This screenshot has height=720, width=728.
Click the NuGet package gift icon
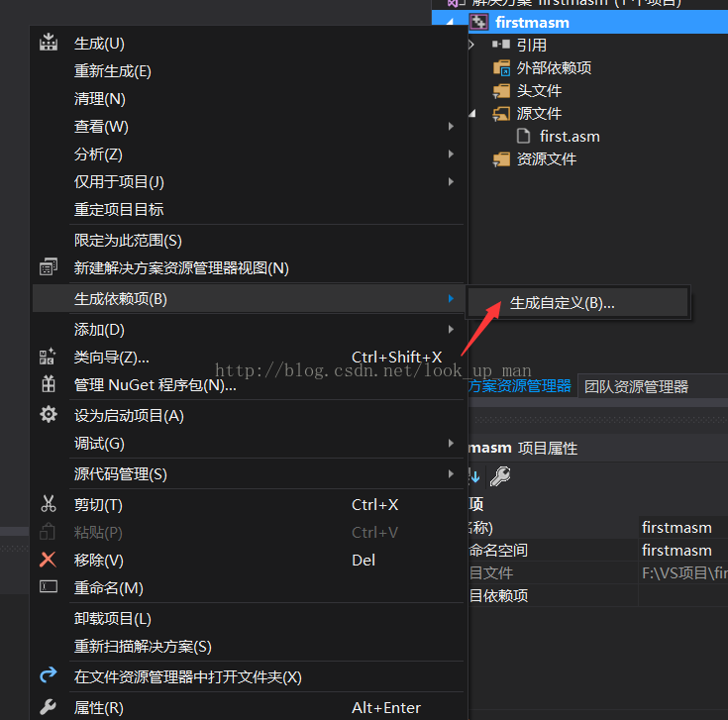[49, 384]
